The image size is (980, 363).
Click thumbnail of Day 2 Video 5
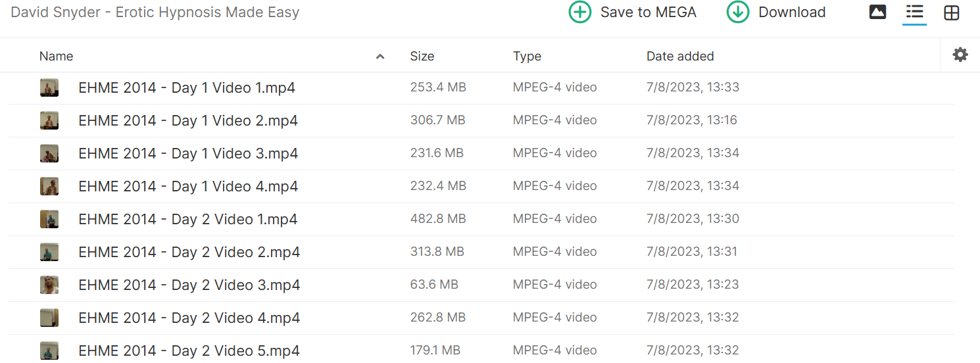(x=49, y=351)
